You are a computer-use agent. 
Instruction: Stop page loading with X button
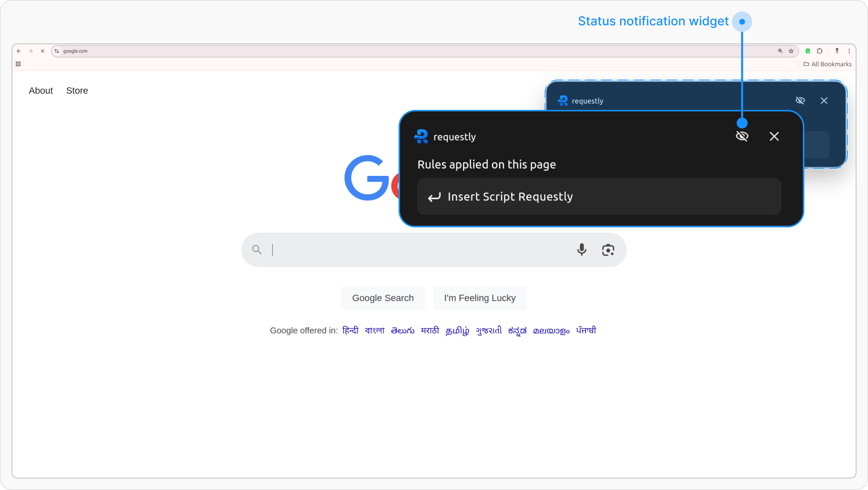43,51
